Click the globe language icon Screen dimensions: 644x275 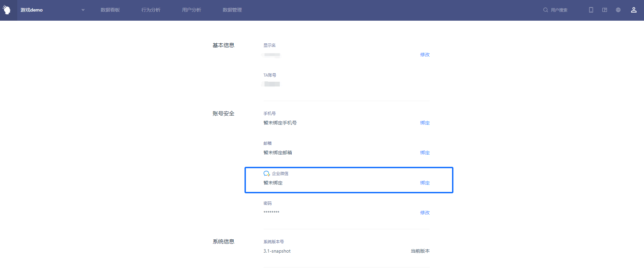coord(618,10)
